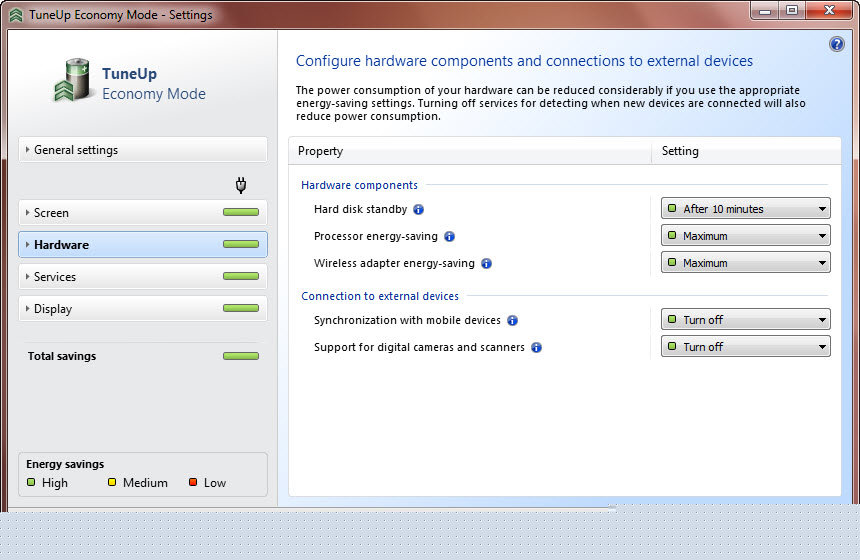Viewport: 860px width, 560px height.
Task: Click the TuneUp Economy Mode battery logo
Action: 72,80
